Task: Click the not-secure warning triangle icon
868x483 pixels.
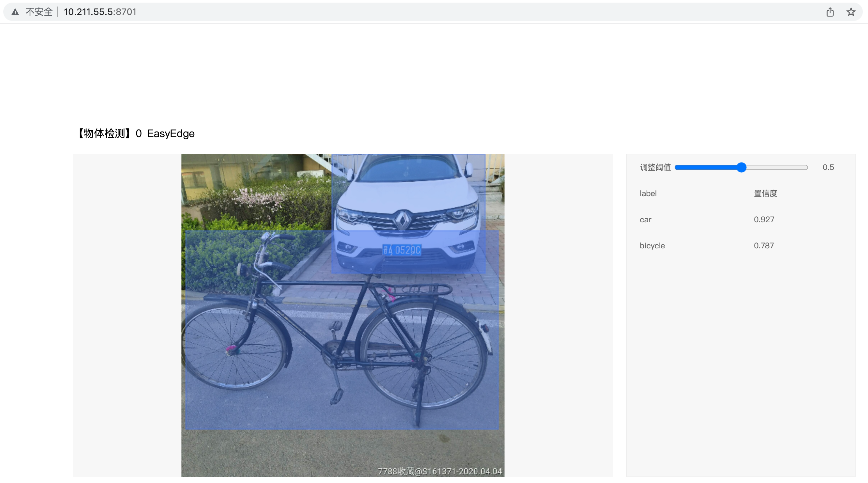Action: tap(15, 12)
